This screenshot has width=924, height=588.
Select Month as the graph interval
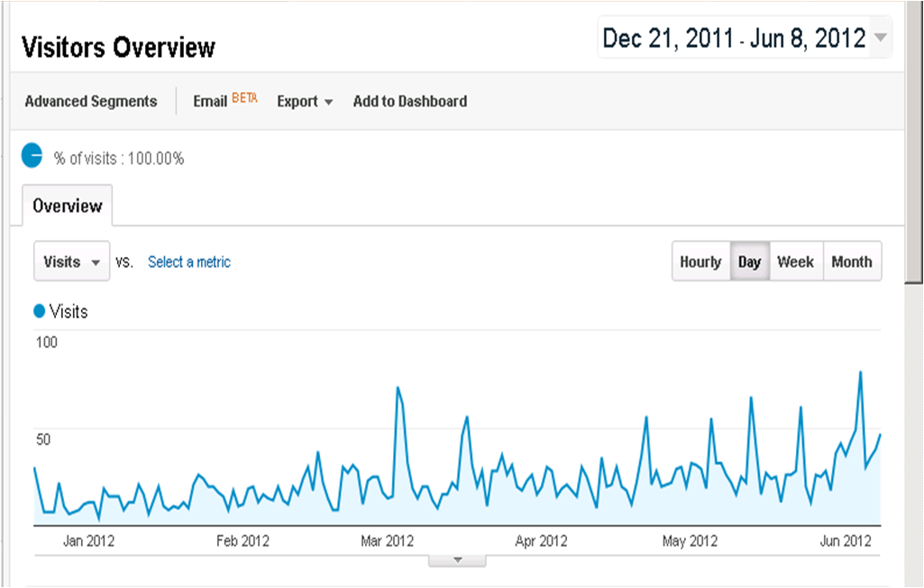pyautogui.click(x=852, y=262)
